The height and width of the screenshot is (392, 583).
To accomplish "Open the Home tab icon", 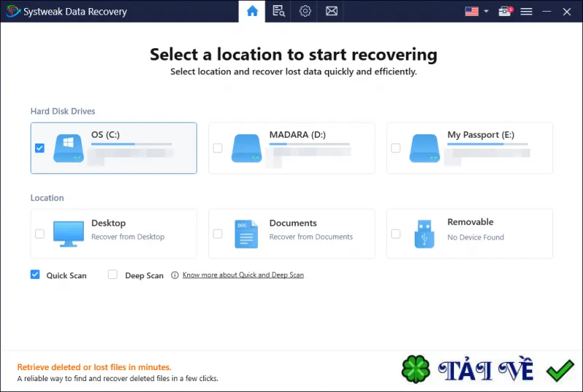I will tap(252, 11).
